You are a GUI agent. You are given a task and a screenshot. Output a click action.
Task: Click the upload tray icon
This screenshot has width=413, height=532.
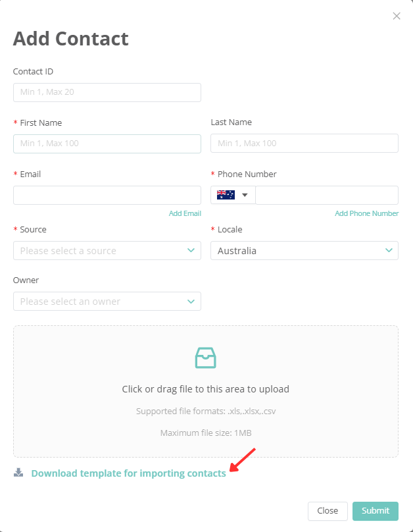click(x=205, y=358)
